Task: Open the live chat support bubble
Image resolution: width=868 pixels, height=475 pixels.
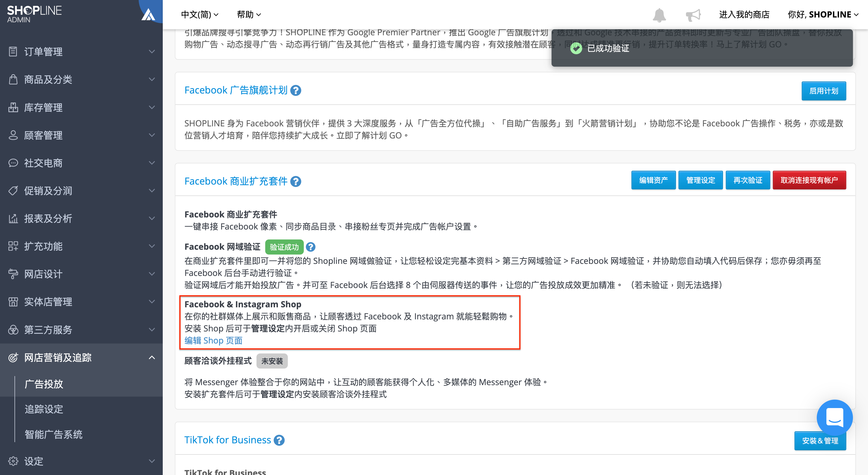Action: 834,417
